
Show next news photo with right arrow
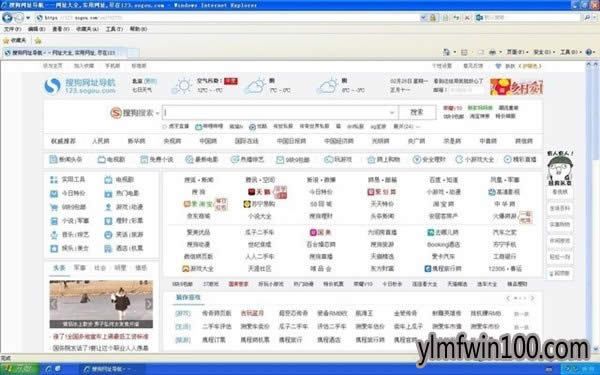pos(148,304)
